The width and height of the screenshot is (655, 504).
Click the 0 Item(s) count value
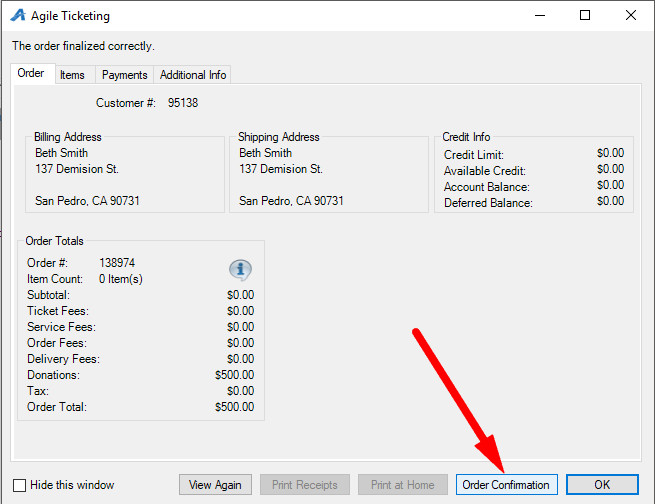[x=121, y=279]
